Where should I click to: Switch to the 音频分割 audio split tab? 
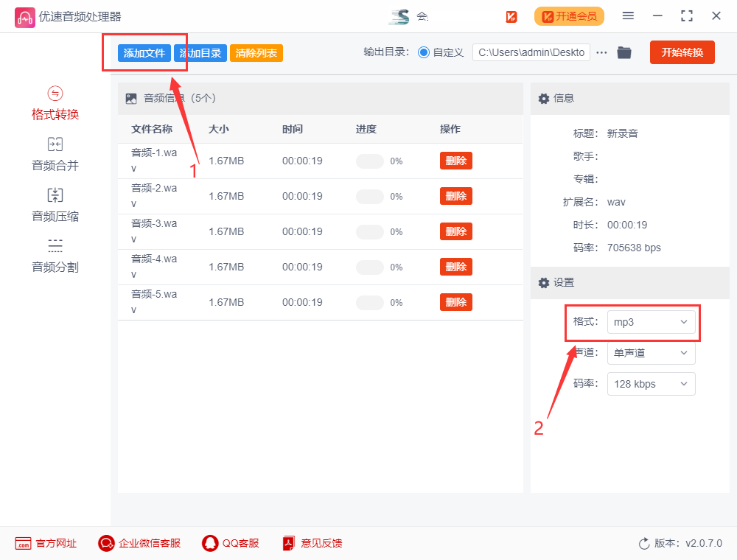(55, 253)
